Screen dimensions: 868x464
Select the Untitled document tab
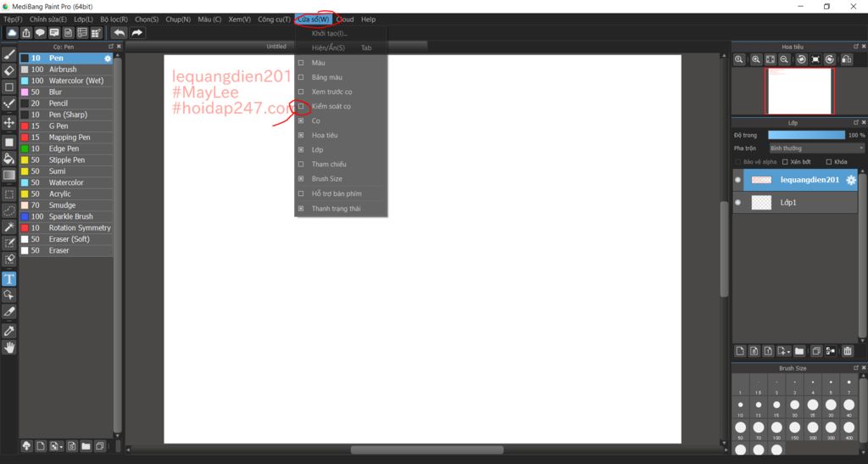[x=276, y=47]
